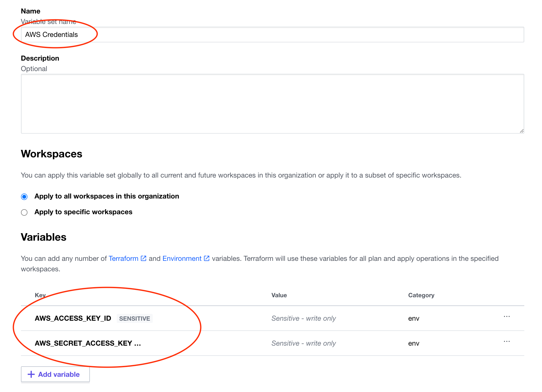
Task: Click the external-link icon next to Environment
Action: 207,258
